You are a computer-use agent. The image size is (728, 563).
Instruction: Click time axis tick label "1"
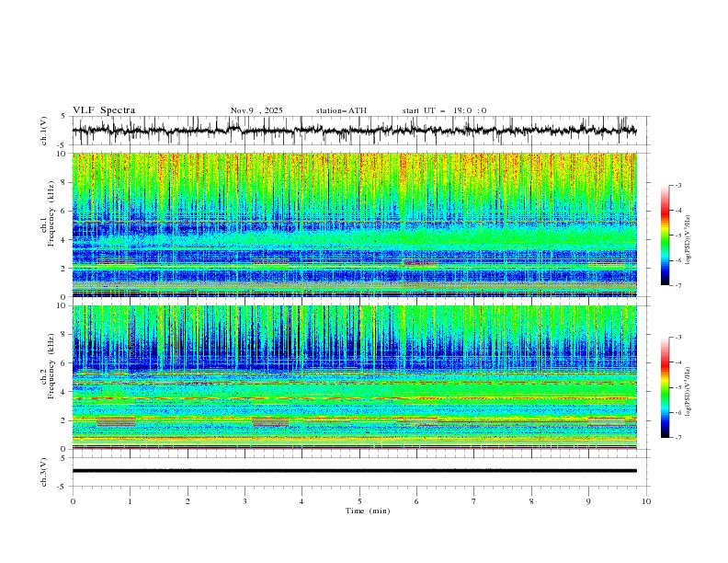click(x=130, y=501)
